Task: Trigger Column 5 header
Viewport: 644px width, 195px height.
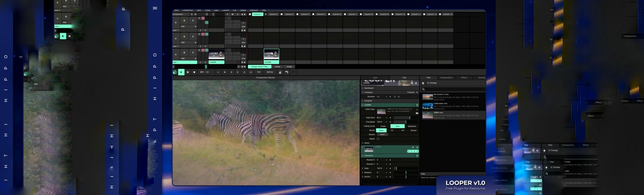Action: (321, 14)
